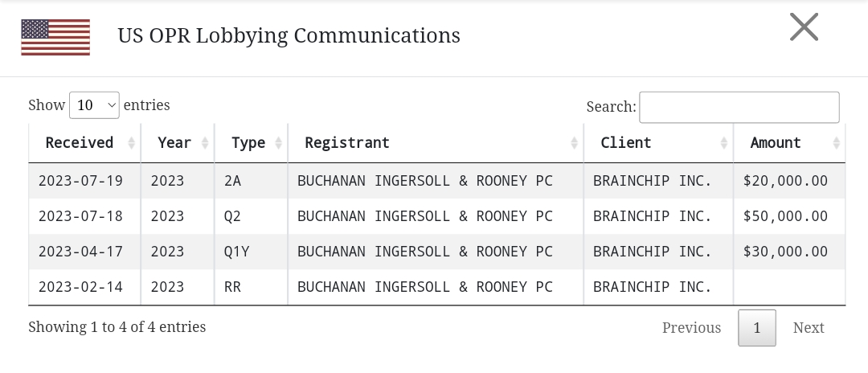Focus the Search input field
The height and width of the screenshot is (373, 868).
coord(739,108)
